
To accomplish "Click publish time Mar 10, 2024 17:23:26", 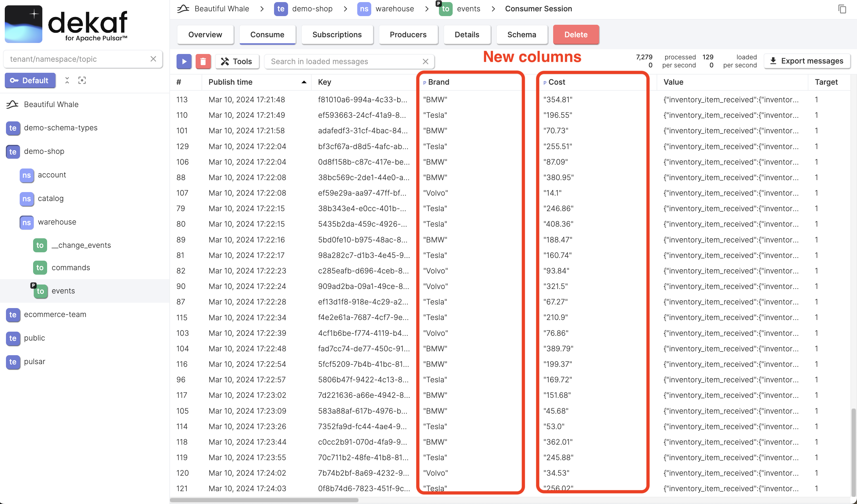I will (x=247, y=427).
